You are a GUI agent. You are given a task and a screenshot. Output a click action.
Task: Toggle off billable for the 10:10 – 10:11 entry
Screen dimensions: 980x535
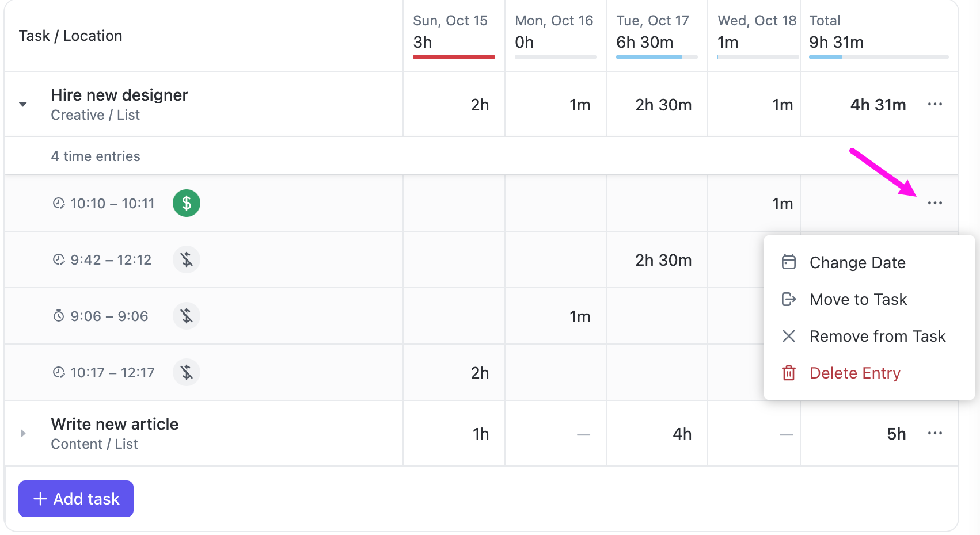click(x=187, y=203)
